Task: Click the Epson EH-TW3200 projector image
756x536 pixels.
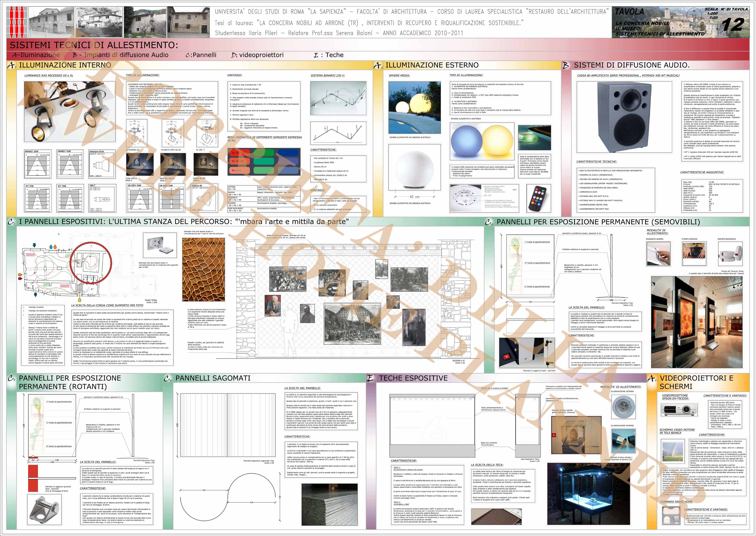Action: (679, 410)
